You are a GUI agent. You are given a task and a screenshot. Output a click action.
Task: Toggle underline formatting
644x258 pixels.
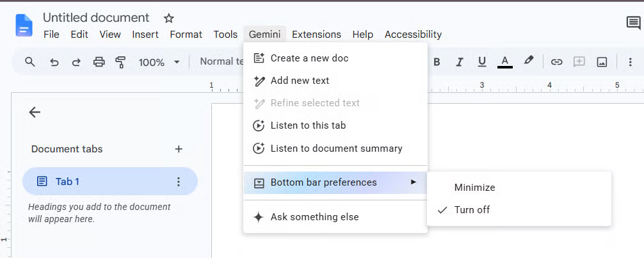(482, 62)
